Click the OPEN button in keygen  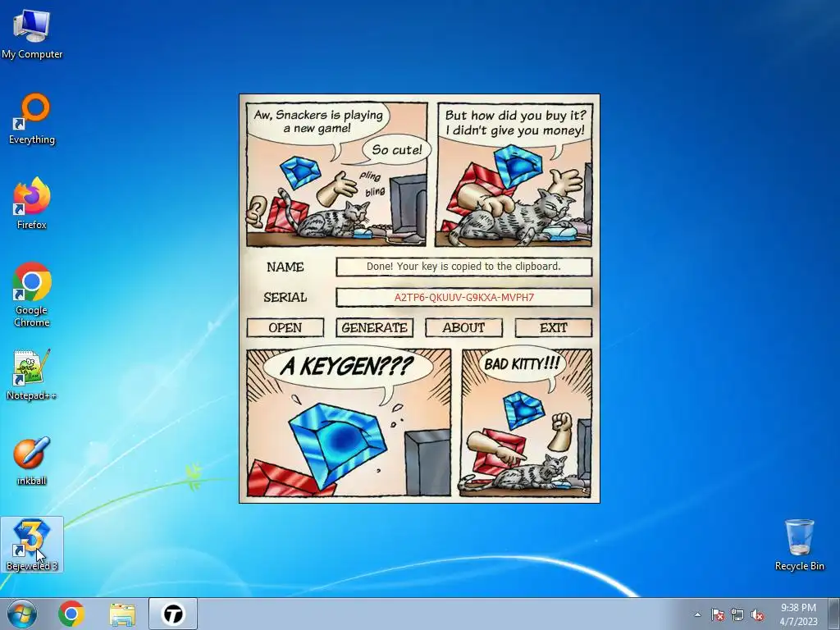285,327
